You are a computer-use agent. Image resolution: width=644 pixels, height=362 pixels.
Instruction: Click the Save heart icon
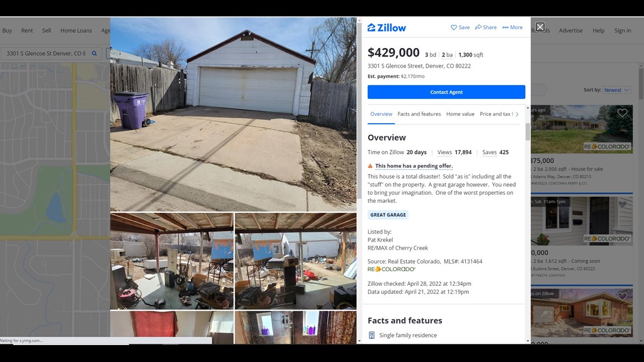pyautogui.click(x=454, y=28)
